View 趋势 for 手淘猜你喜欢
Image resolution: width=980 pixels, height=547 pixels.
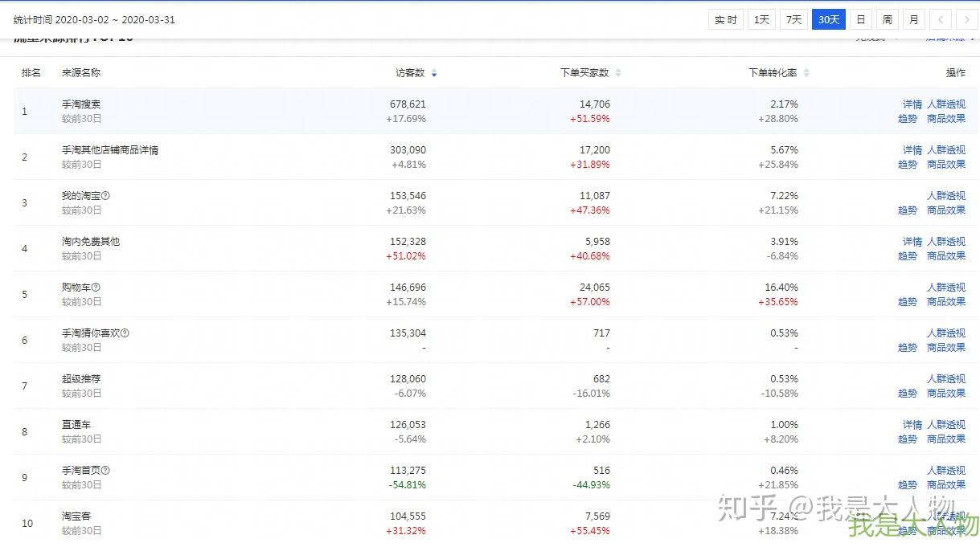point(908,348)
